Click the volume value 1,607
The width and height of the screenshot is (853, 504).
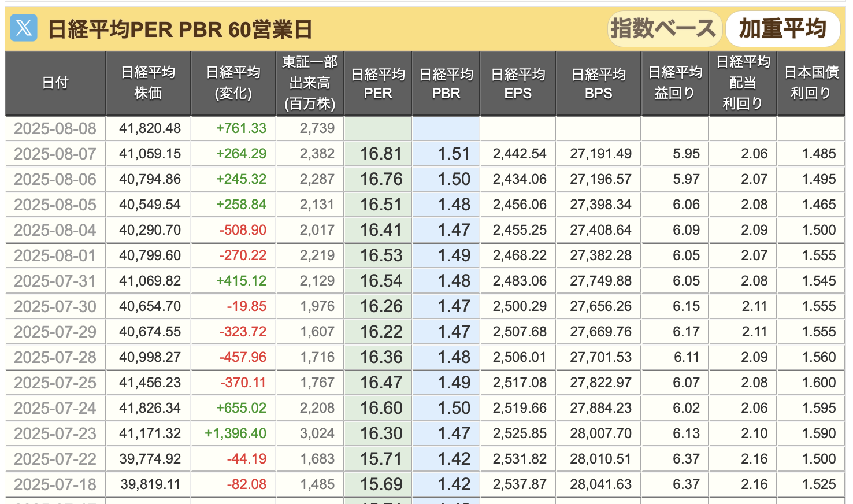317,332
